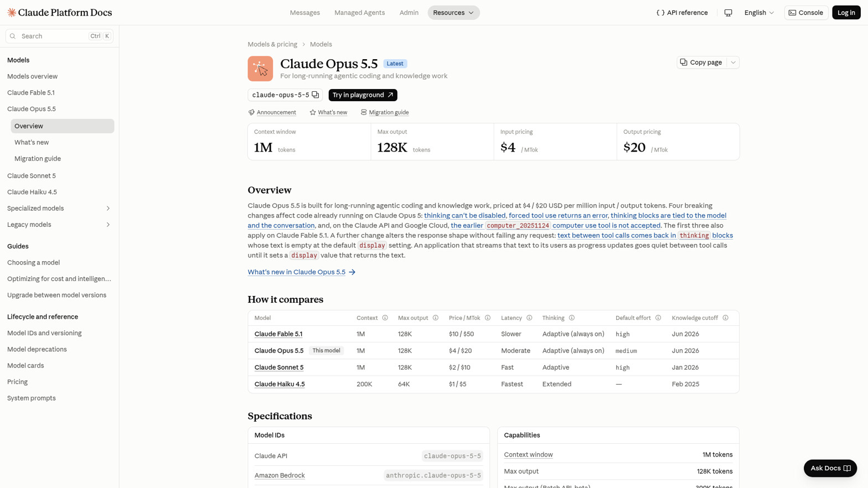Image resolution: width=868 pixels, height=488 pixels.
Task: Open the Claude Sonnet 5 table link
Action: coord(279,367)
